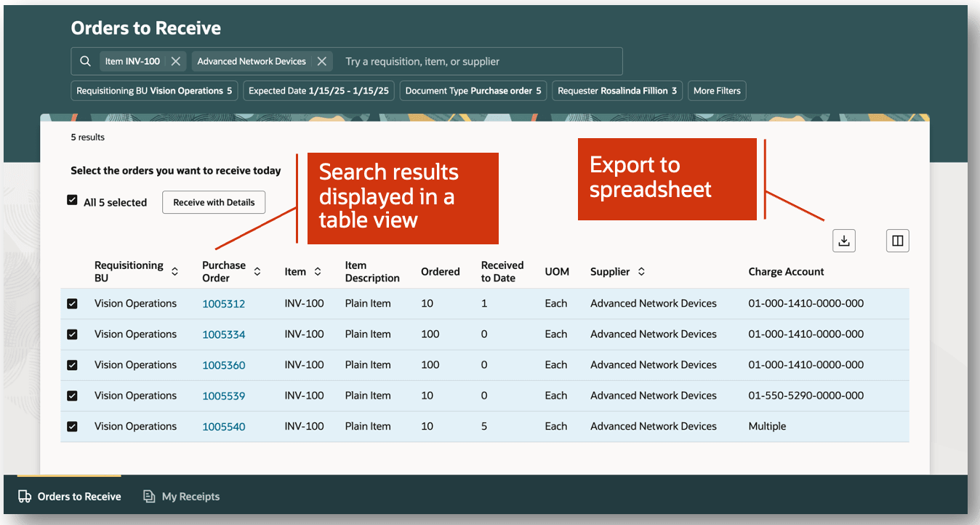Click the export to spreadsheet download icon
The width and height of the screenshot is (980, 525).
(843, 240)
